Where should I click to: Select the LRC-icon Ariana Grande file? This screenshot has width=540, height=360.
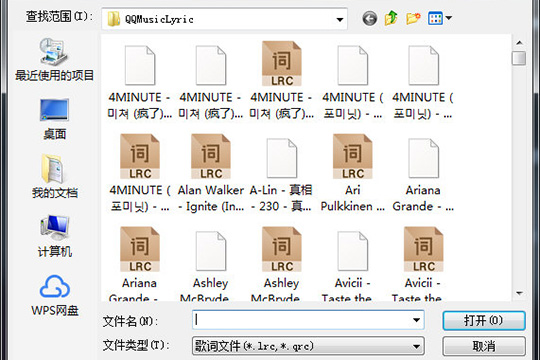[139, 264]
